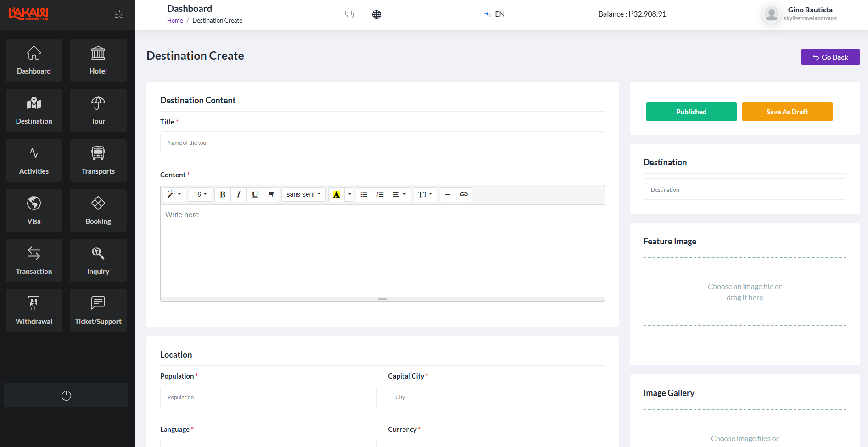Click the eraser remove-format icon
868x447 pixels.
pyautogui.click(x=271, y=194)
